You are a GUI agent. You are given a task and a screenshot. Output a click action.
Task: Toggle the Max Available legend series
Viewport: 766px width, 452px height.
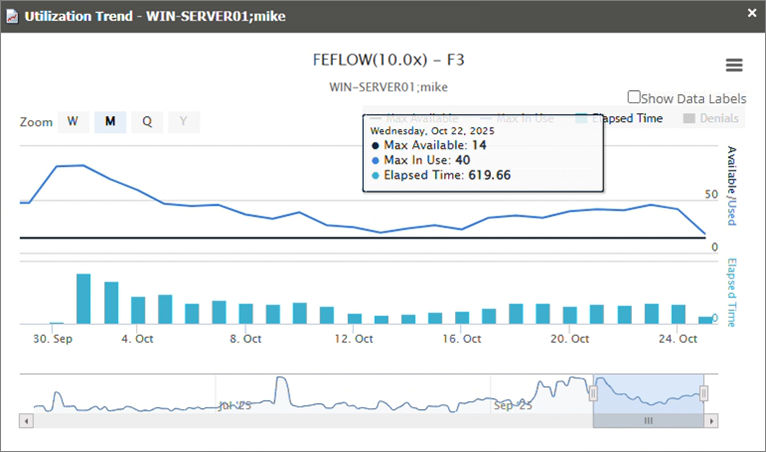click(x=414, y=118)
